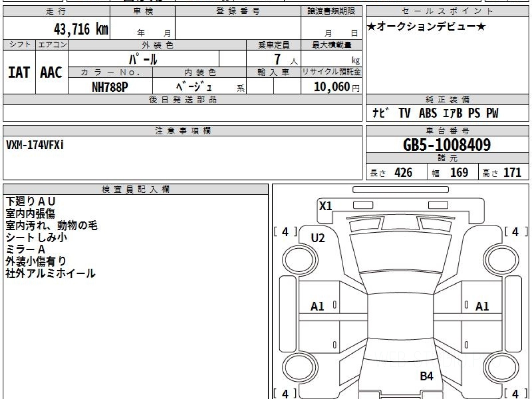Image resolution: width=532 pixels, height=399 pixels.
Task: Select the 検査員記入欄 header
Action: tap(136, 189)
